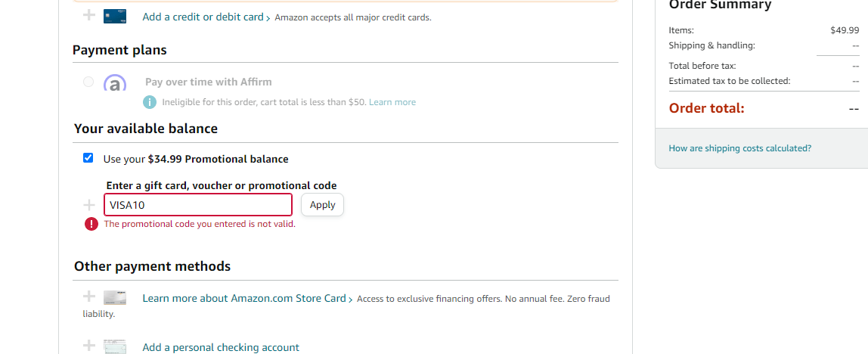
Task: Open Learn more about Amazon.com Store Card
Action: click(x=244, y=298)
